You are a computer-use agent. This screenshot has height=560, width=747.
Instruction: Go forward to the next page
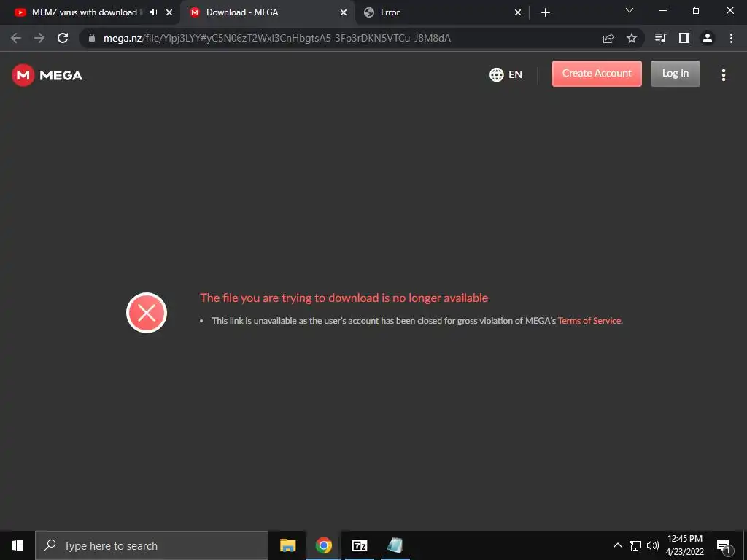point(39,38)
